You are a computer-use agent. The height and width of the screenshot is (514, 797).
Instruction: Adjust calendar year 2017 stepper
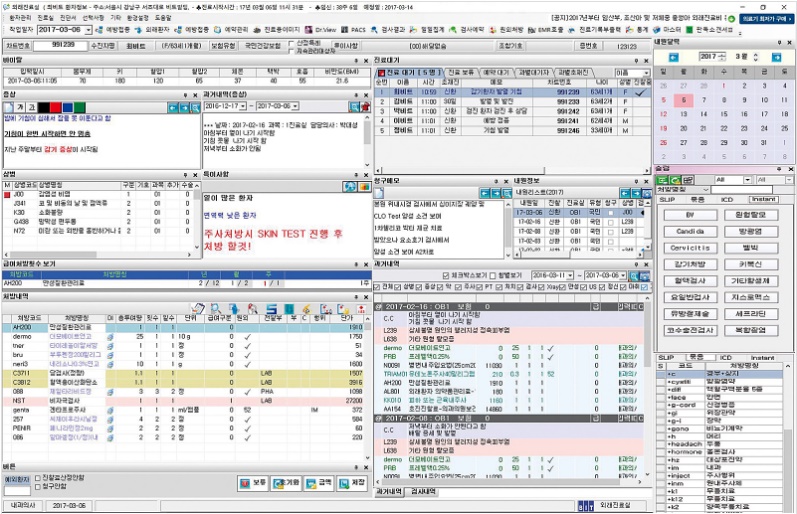click(722, 57)
